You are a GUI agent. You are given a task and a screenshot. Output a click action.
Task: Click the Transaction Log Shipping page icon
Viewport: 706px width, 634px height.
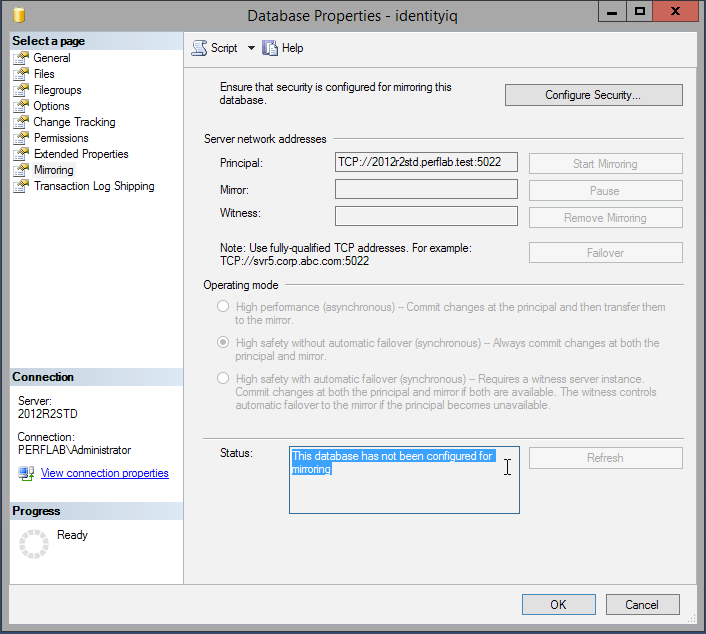pos(21,186)
